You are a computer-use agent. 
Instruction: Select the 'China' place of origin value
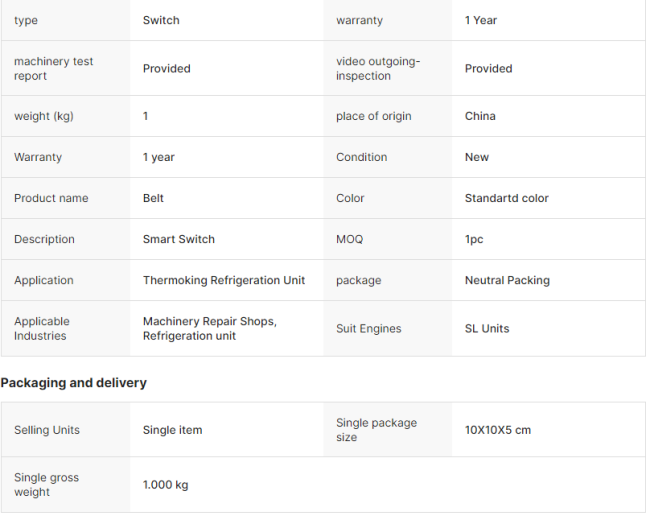coord(480,116)
